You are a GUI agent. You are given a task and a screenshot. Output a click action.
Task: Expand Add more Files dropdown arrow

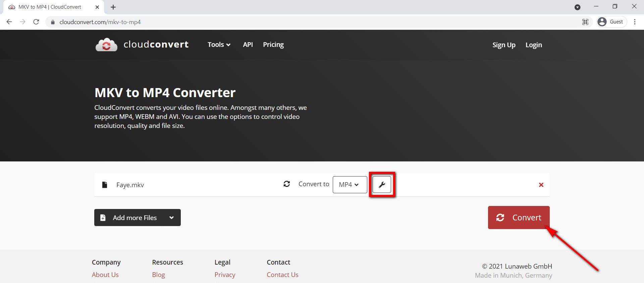coord(172,218)
